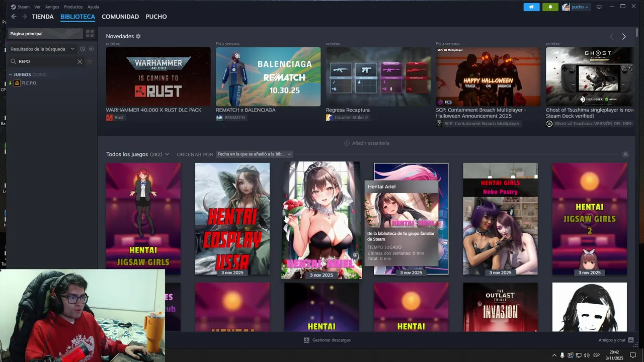Go forward with the right arrow
Image resolution: width=644 pixels, height=362 pixels.
tap(24, 17)
